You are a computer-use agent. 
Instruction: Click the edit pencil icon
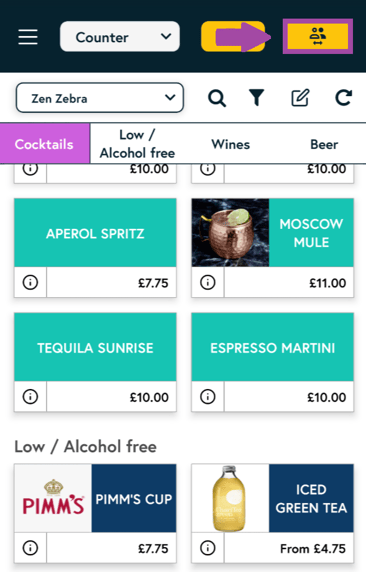300,97
